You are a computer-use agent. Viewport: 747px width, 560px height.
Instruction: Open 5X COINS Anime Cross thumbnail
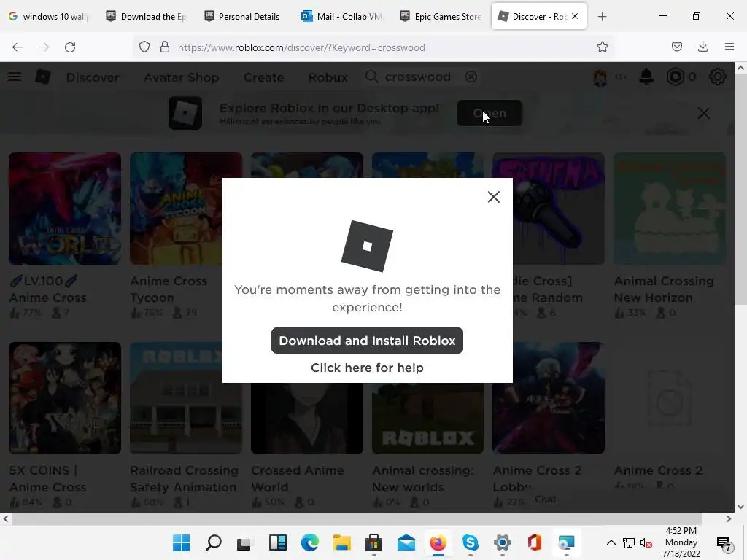65,398
